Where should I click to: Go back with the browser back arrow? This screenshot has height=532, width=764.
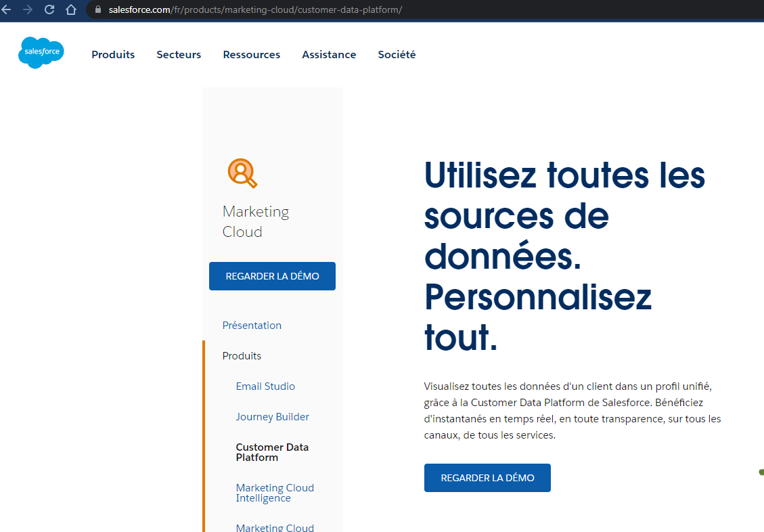coord(6,9)
